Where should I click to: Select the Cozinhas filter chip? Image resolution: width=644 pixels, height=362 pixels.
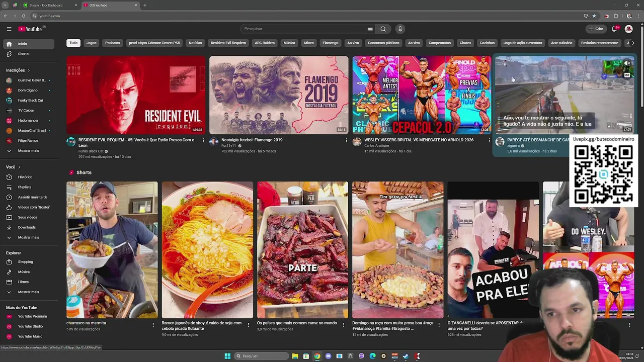pos(487,43)
